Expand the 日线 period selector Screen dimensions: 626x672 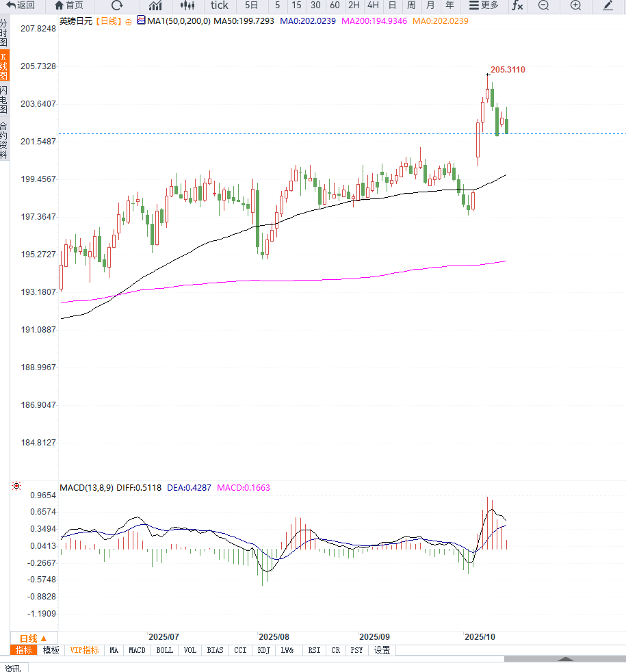coord(34,638)
